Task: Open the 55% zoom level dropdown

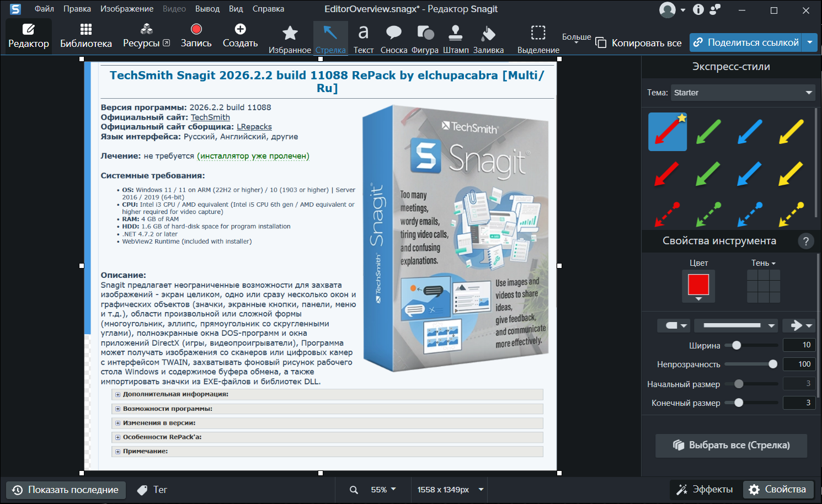Action: pos(383,490)
